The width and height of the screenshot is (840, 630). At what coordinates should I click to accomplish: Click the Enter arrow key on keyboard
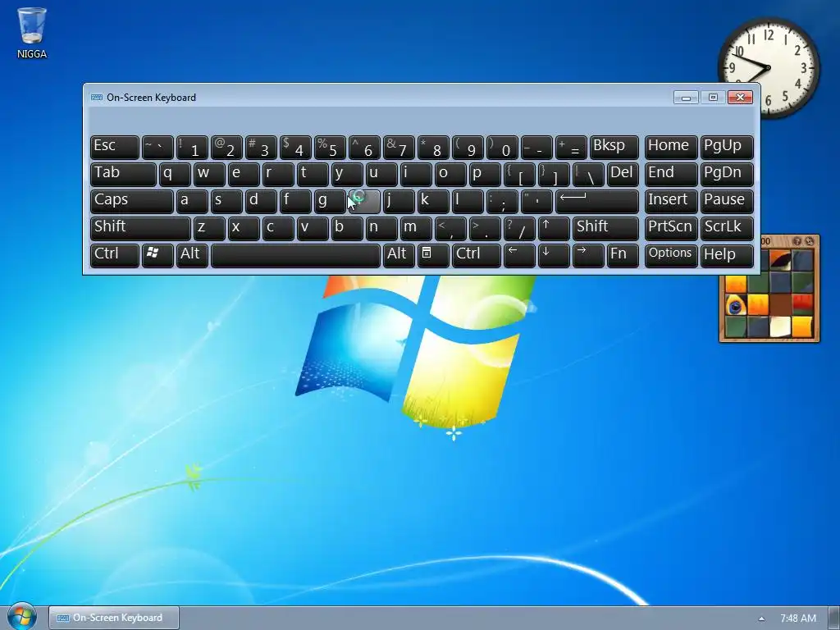pos(597,202)
